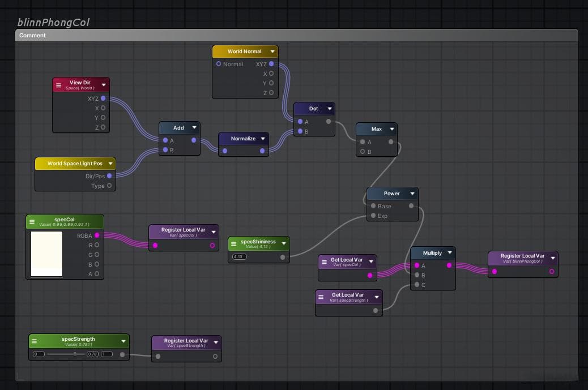
Task: Click the Power node Exp input port
Action: pos(373,216)
